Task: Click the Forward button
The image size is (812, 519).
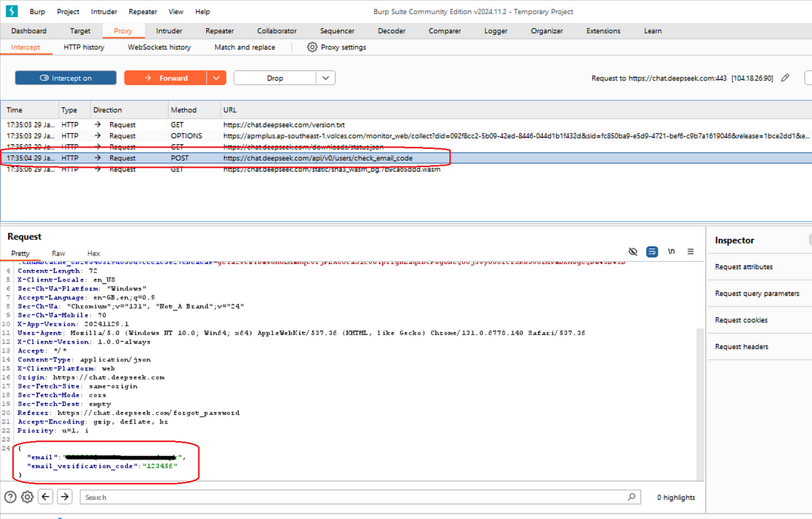Action: [x=166, y=78]
